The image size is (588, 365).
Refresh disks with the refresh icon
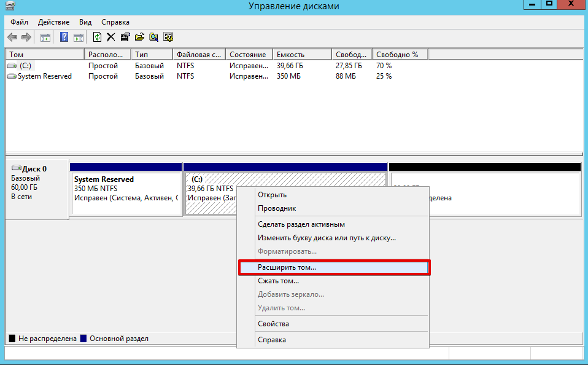click(x=97, y=37)
